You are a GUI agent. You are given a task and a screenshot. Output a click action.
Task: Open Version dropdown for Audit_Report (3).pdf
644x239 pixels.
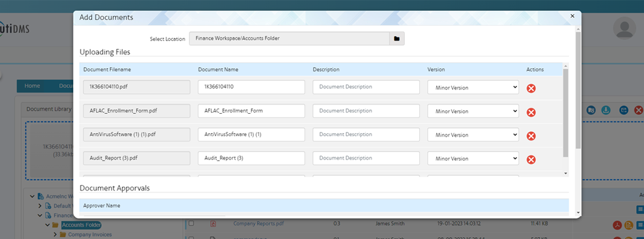[x=473, y=159]
